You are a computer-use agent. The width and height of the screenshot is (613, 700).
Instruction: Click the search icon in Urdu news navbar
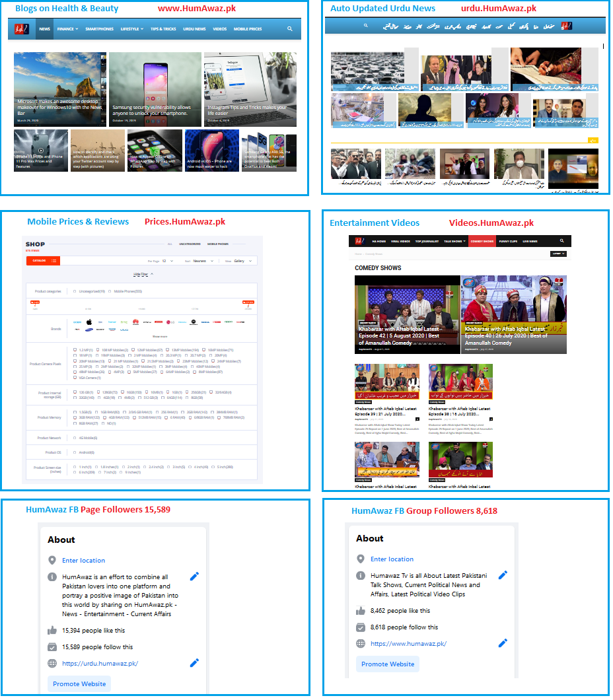pyautogui.click(x=366, y=26)
